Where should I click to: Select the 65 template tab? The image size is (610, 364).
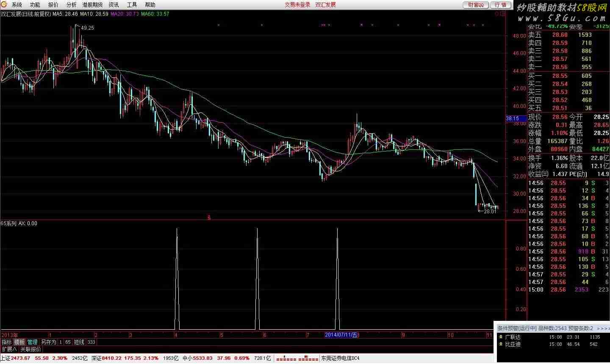coord(68,342)
